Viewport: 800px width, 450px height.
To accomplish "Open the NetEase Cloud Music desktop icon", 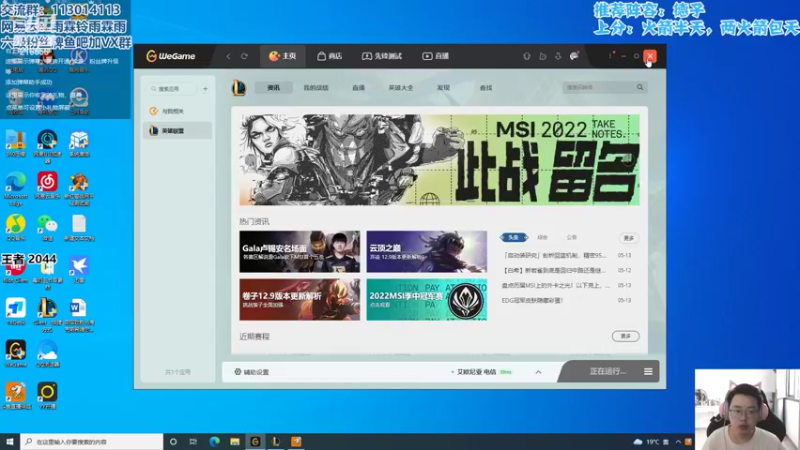I will (47, 185).
